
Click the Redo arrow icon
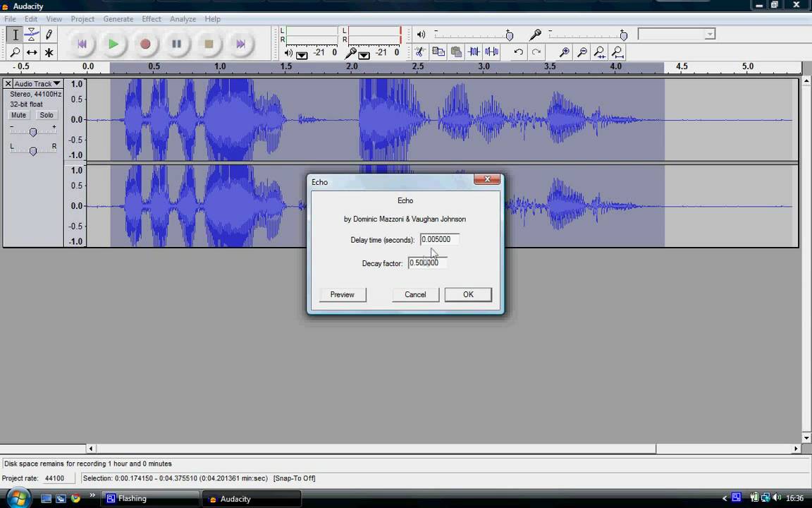click(x=536, y=52)
